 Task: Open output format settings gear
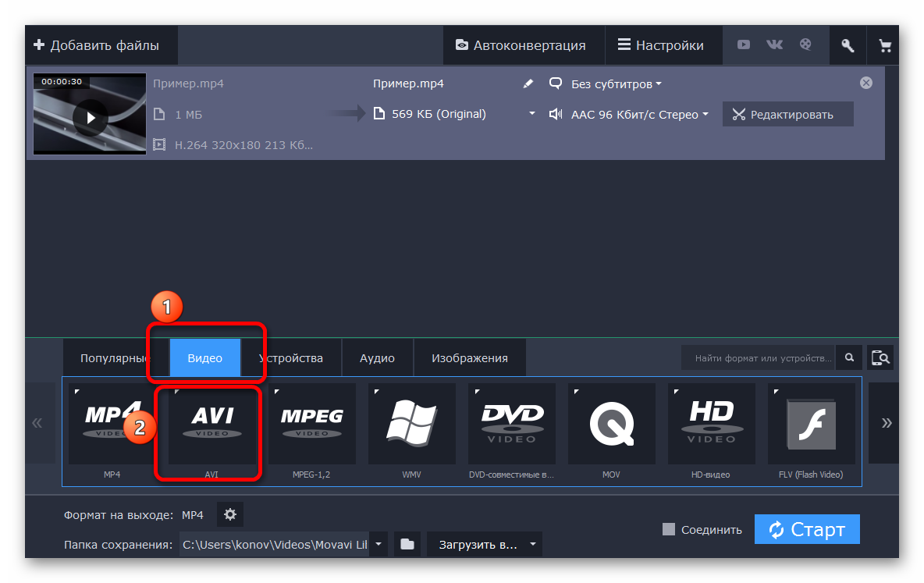pos(229,514)
